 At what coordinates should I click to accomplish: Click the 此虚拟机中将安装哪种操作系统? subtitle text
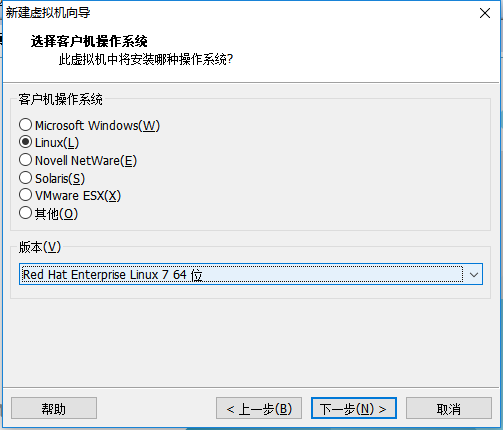(146, 60)
